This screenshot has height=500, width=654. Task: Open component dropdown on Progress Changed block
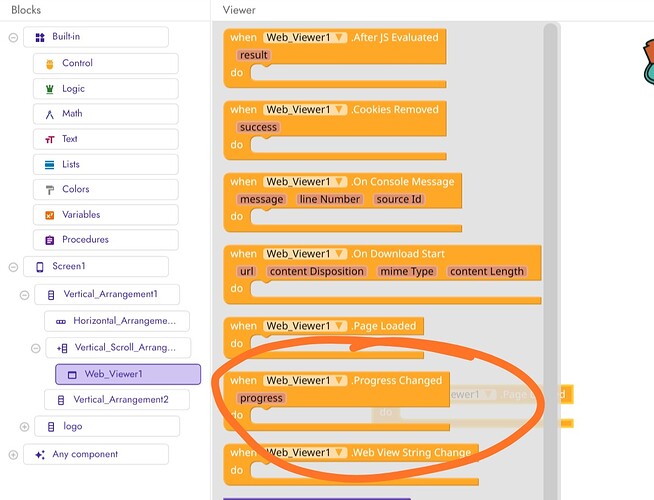coord(305,381)
